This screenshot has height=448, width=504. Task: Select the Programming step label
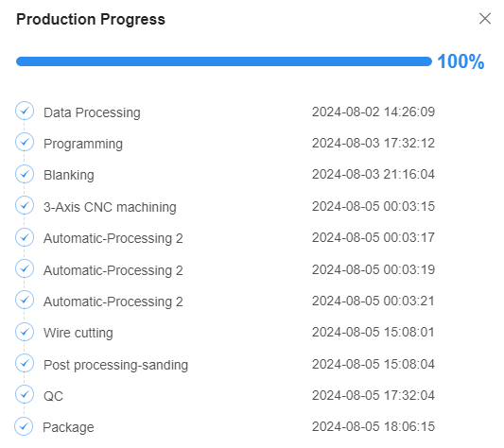point(83,144)
